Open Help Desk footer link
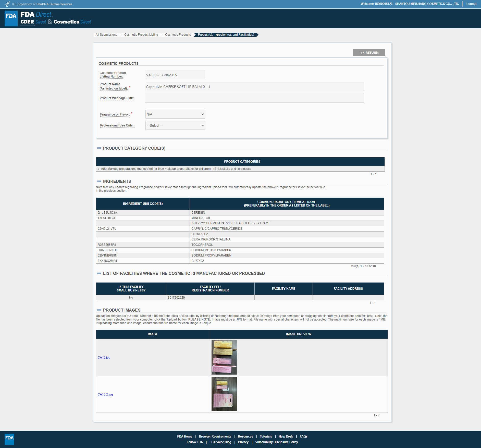This screenshot has height=448, width=481. point(286,437)
